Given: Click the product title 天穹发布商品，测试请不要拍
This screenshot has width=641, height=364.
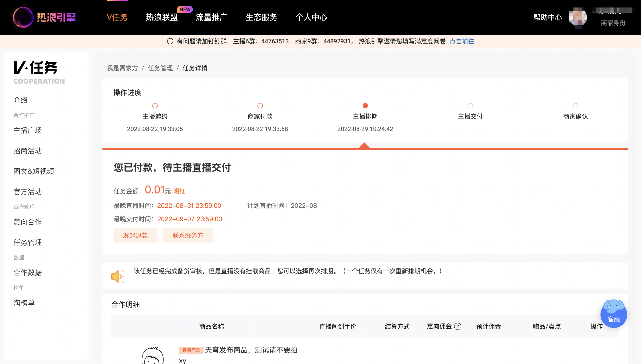Looking at the screenshot, I should [251, 350].
